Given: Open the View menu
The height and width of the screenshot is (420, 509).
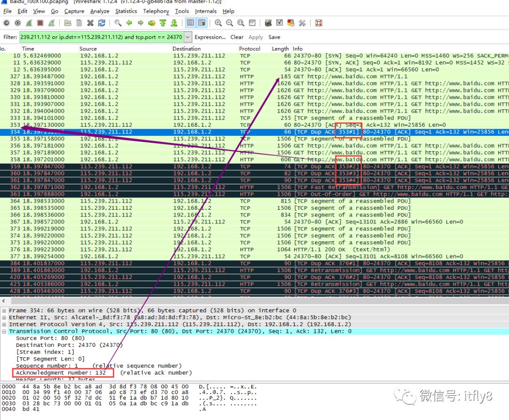Looking at the screenshot, I should tap(39, 11).
